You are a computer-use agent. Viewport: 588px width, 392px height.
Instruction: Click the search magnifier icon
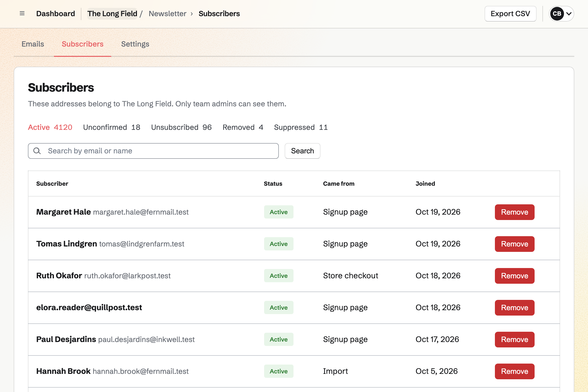tap(37, 151)
